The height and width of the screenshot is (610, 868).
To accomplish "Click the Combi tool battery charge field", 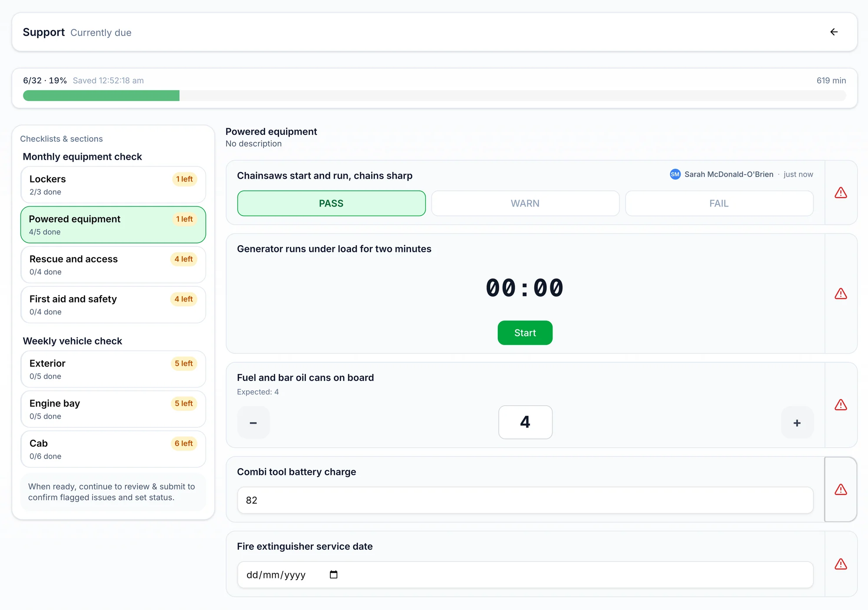I will pyautogui.click(x=525, y=500).
